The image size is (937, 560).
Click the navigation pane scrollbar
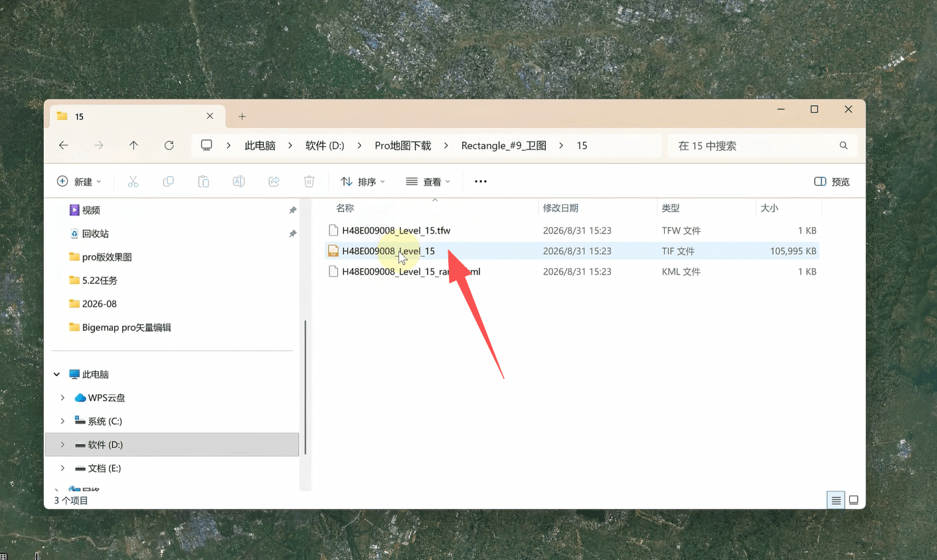[305, 387]
